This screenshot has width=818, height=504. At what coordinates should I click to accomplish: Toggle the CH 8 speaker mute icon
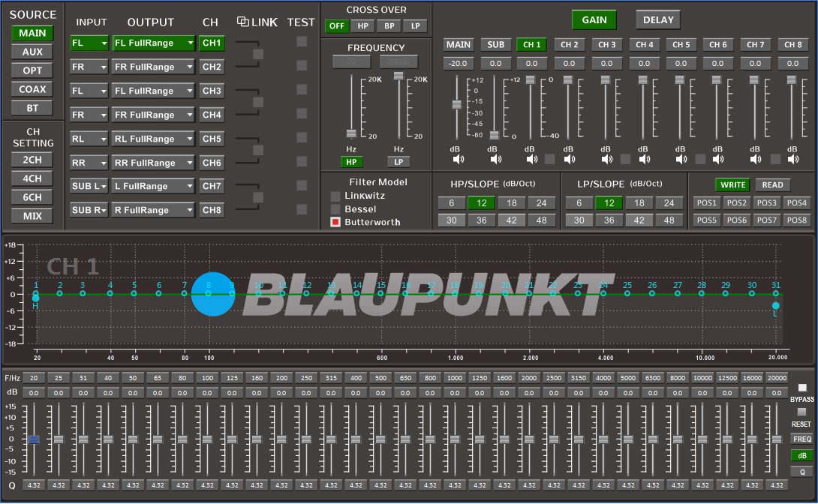792,159
